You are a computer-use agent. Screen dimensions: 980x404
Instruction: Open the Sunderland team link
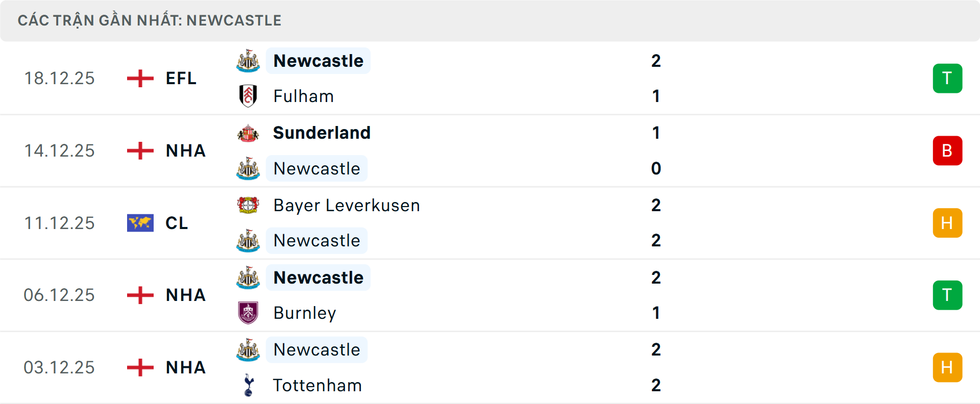click(x=322, y=133)
